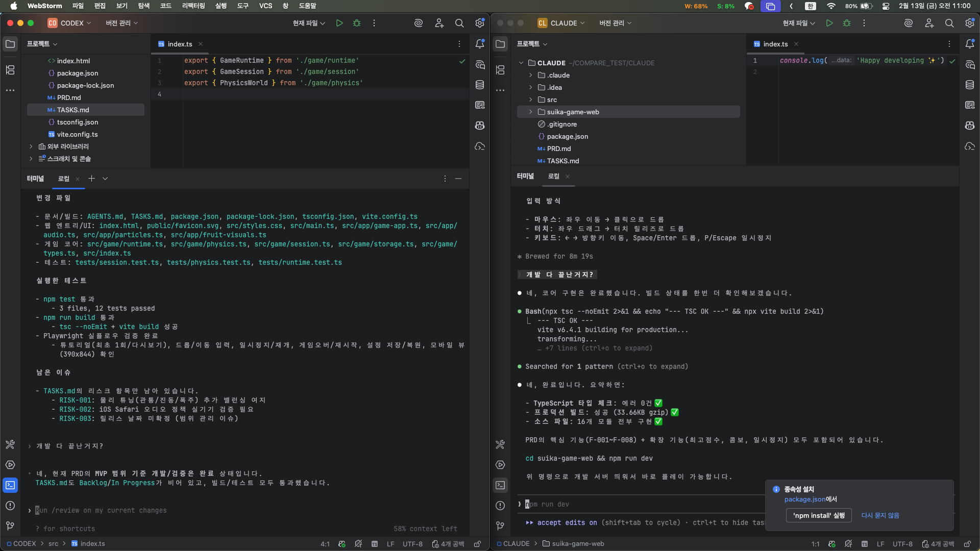Open the Git tool window in CODEX sidebar
The width and height of the screenshot is (980, 551).
tap(10, 525)
